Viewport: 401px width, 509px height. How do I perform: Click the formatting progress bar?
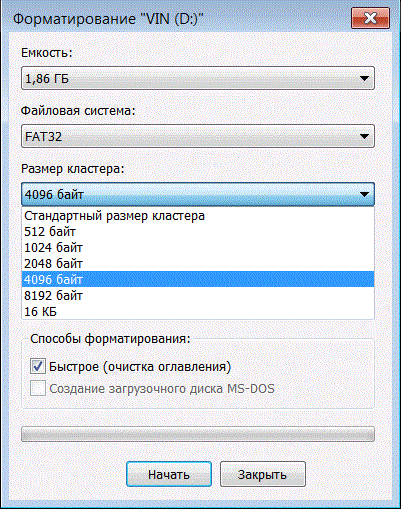[x=198, y=434]
